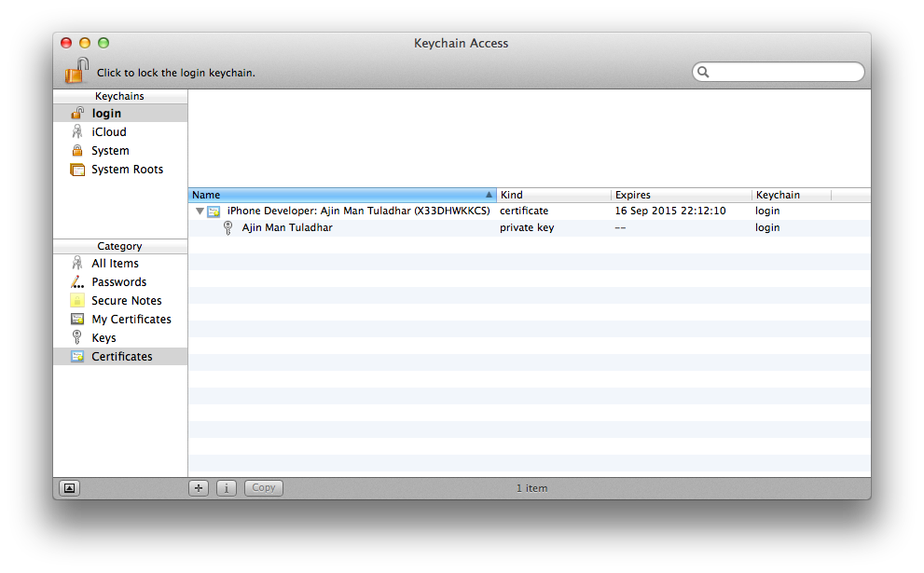Show All Items category
The width and height of the screenshot is (924, 573).
click(120, 264)
